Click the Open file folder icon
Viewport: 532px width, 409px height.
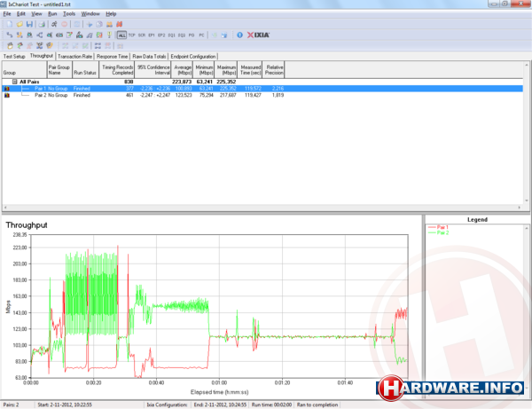18,24
